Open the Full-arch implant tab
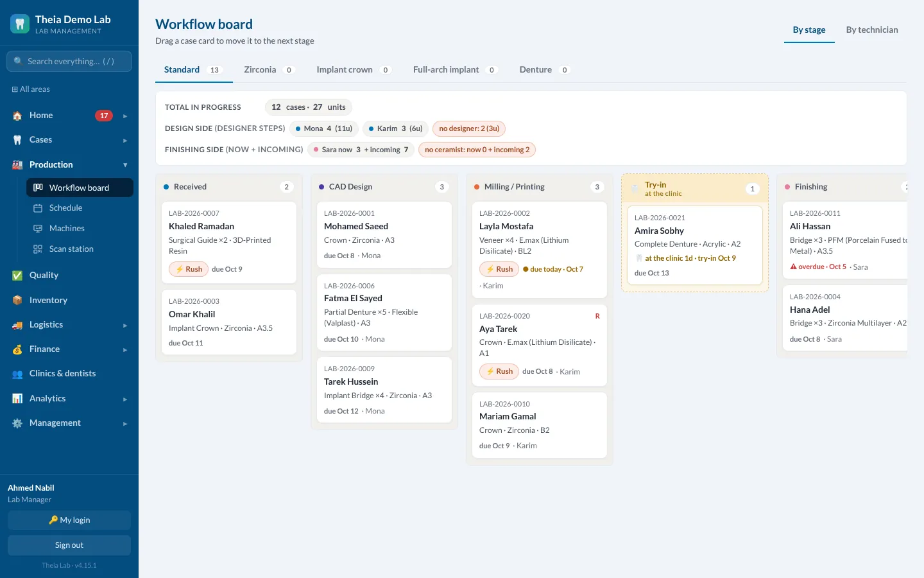This screenshot has width=924, height=578. pyautogui.click(x=455, y=69)
